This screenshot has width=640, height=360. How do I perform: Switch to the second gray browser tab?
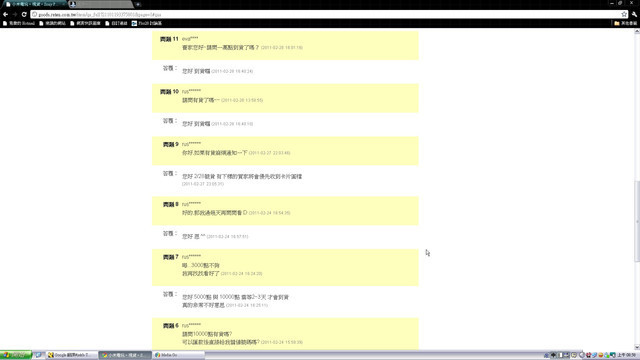[100, 4]
